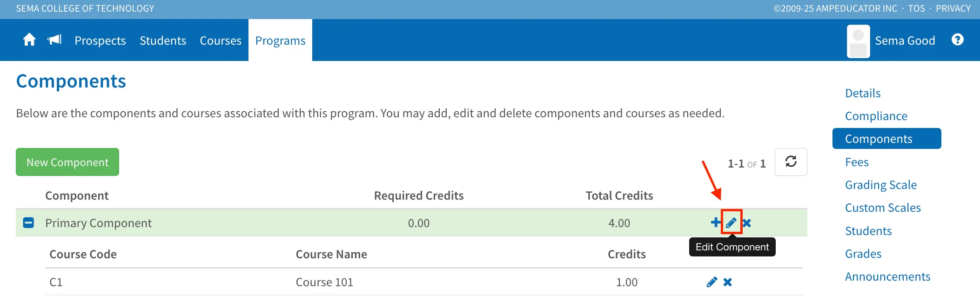Open the Programs tab
This screenshot has width=980, height=296.
click(x=280, y=40)
